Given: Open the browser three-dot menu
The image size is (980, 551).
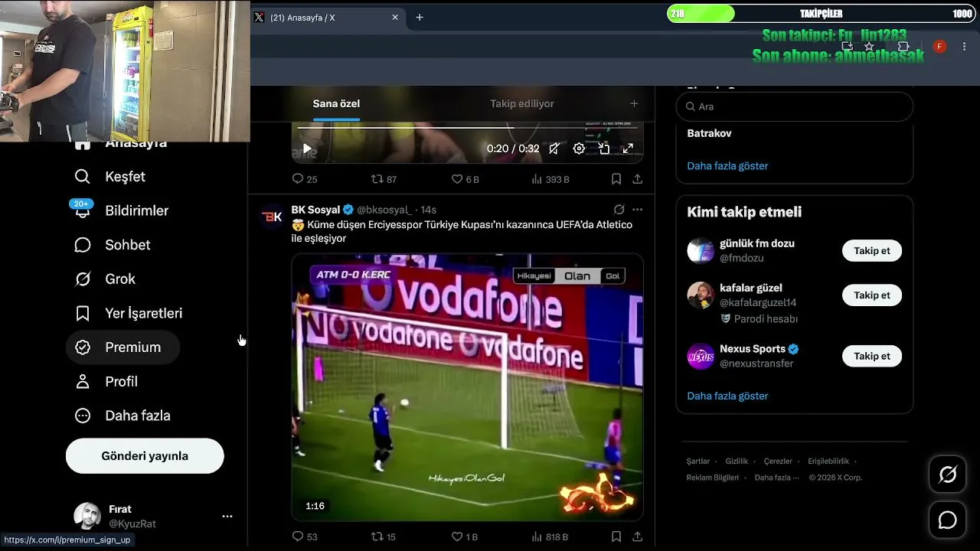Looking at the screenshot, I should (x=964, y=47).
